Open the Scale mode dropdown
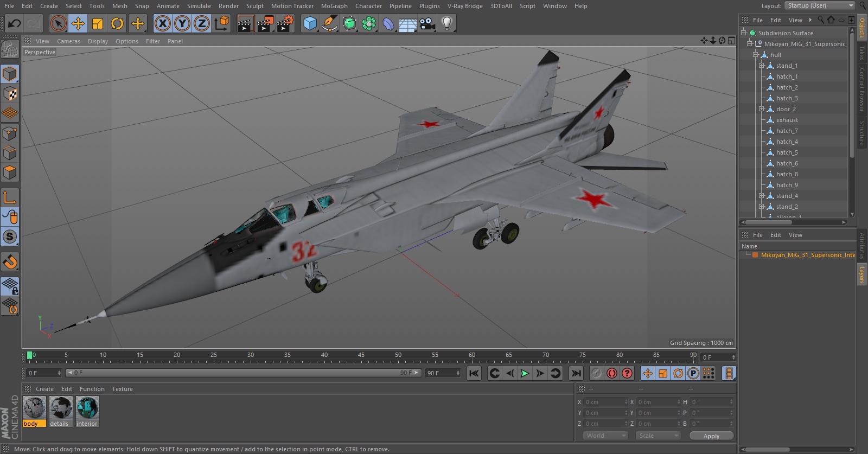 click(x=658, y=436)
